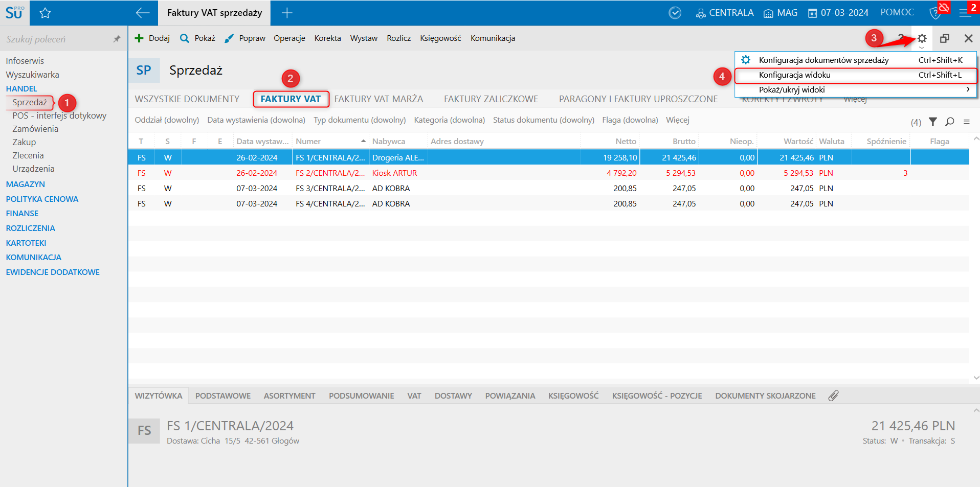Go back with the left arrow
Image resolution: width=980 pixels, height=487 pixels.
point(143,13)
